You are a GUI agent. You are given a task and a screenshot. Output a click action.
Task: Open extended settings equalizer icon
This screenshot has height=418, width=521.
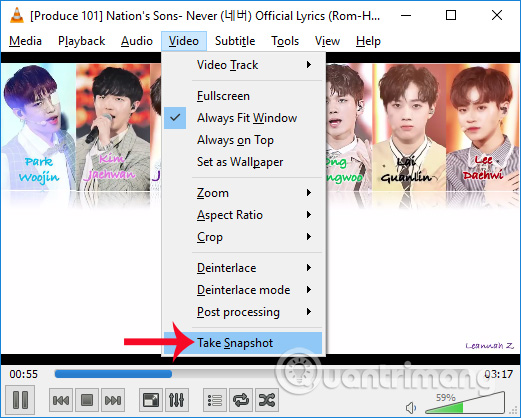[x=177, y=400]
